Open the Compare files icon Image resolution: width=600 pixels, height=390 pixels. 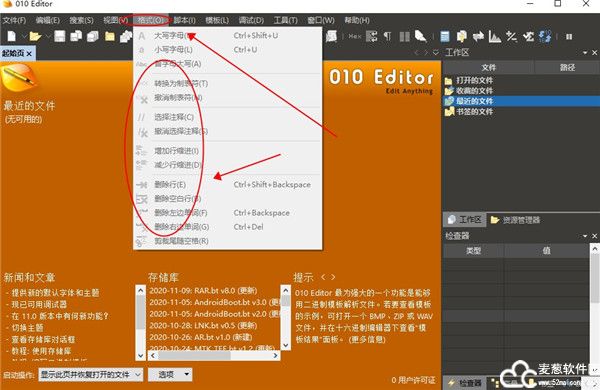coord(461,36)
